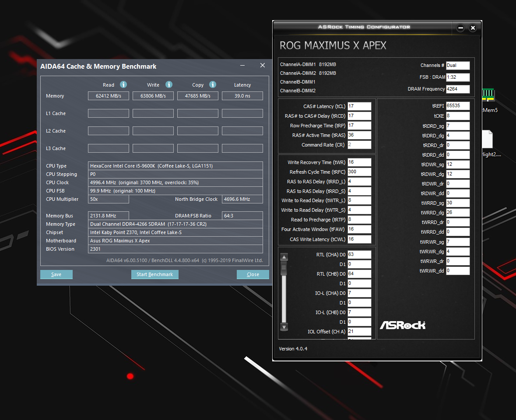Select the Memory Write result 63806 MB/s

point(153,96)
